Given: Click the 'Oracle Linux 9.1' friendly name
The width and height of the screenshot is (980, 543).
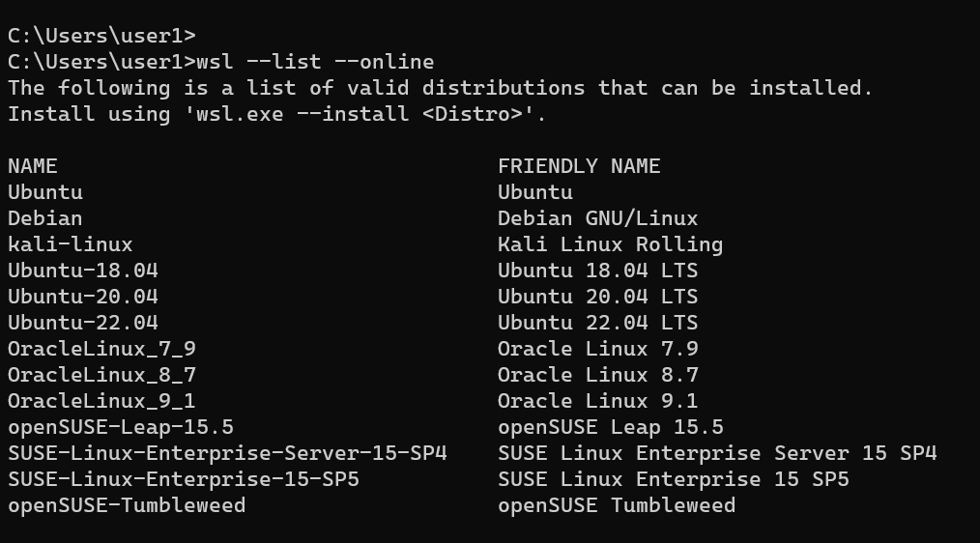Looking at the screenshot, I should pyautogui.click(x=597, y=401).
